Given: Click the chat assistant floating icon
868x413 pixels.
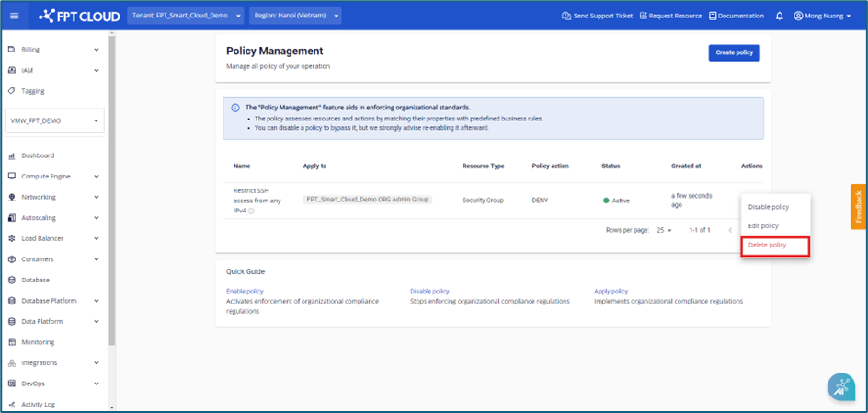Looking at the screenshot, I should click(840, 387).
